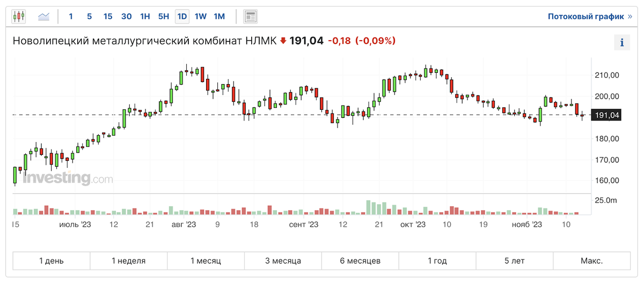Image resolution: width=644 pixels, height=284 pixels.
Task: Choose the 5H interval
Action: click(164, 17)
